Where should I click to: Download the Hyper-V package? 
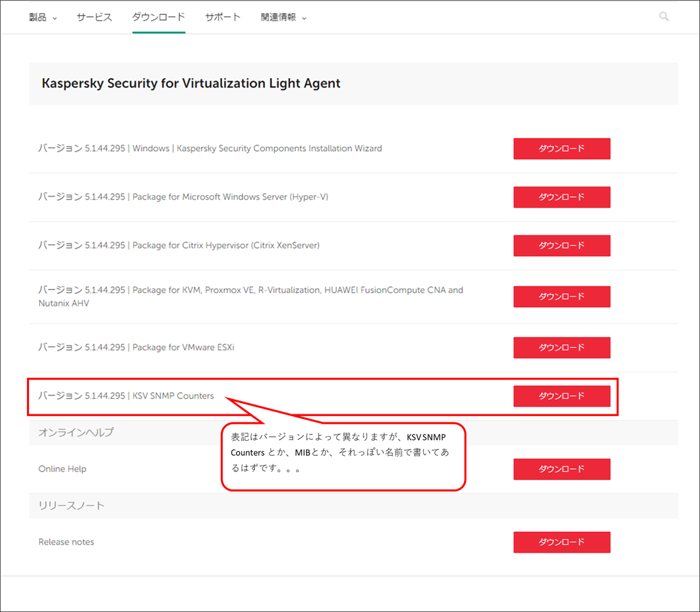[x=562, y=197]
